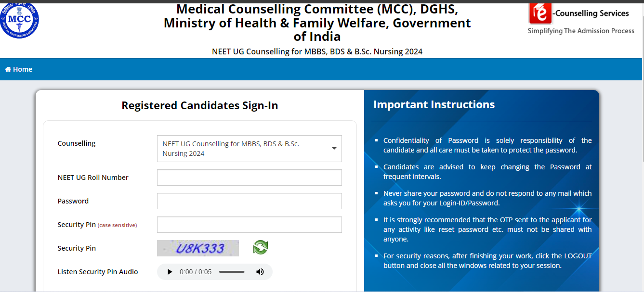This screenshot has width=644, height=292.
Task: Click the MCC emblem logo
Action: coord(19,20)
